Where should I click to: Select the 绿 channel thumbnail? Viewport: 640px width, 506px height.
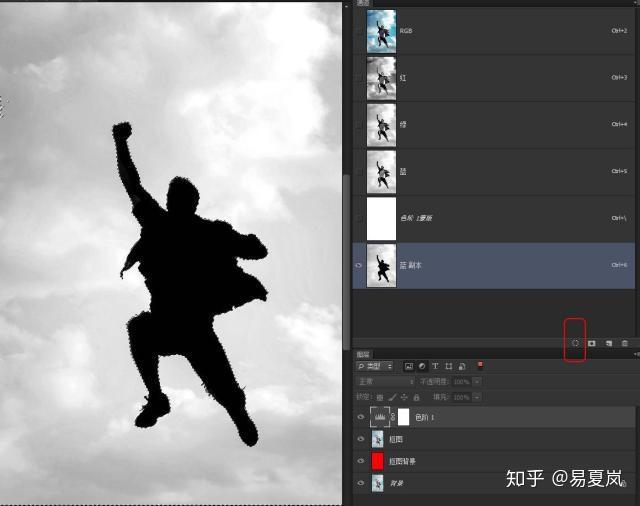coord(381,125)
